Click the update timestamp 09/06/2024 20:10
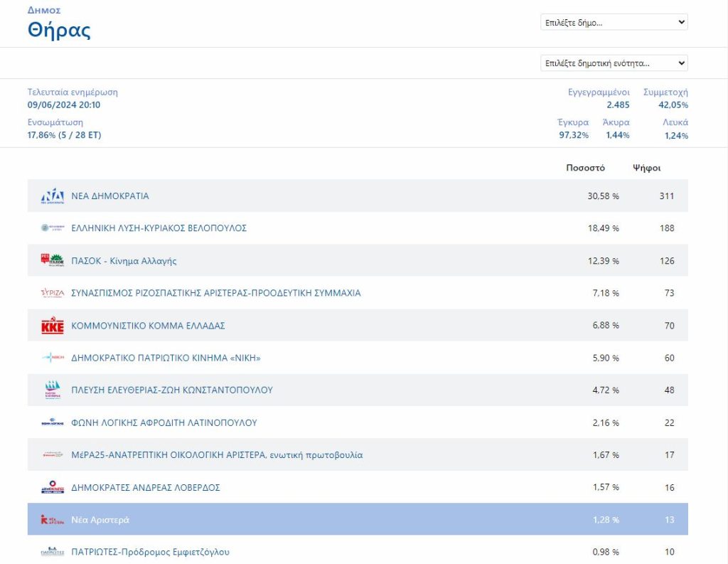 pos(63,105)
